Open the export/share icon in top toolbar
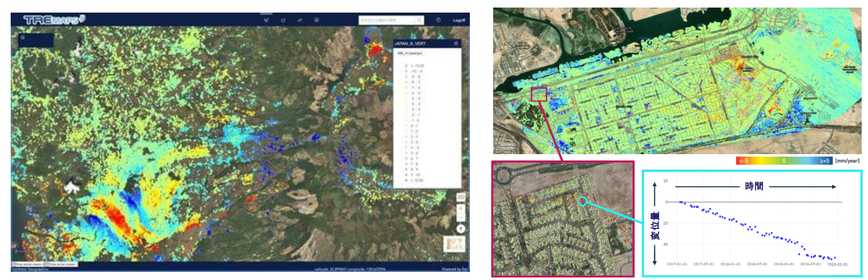Screen dimensions: 868x280 pyautogui.click(x=284, y=20)
